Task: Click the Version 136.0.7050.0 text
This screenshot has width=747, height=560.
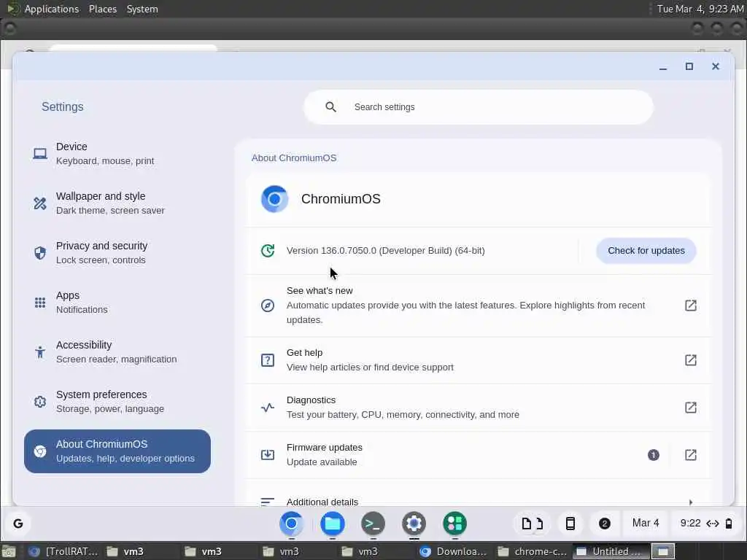Action: 385,251
